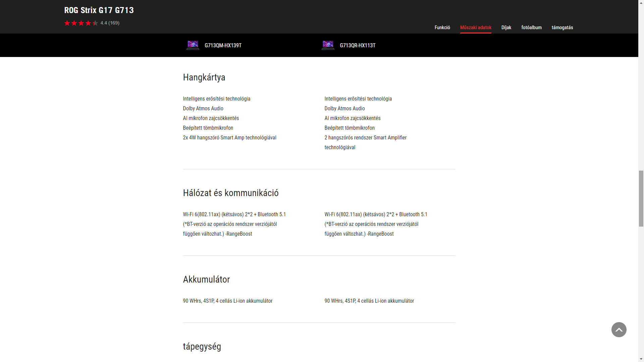Click '2x 4W hangszóró Smart Amp technológiával' text
This screenshot has width=644, height=362.
(x=229, y=138)
